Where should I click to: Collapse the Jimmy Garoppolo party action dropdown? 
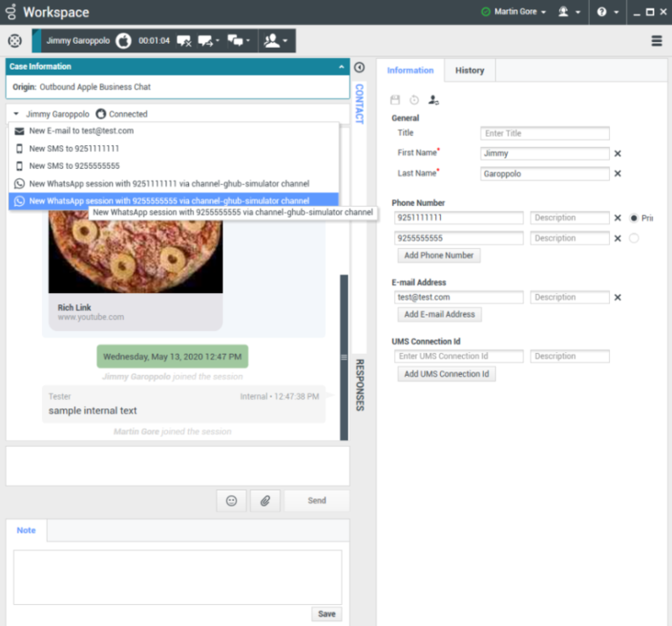pos(17,114)
